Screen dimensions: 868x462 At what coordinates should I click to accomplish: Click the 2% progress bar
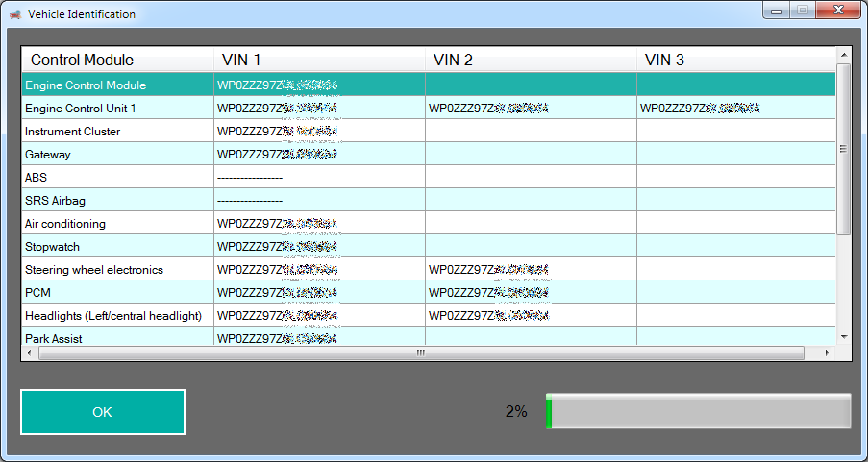point(698,411)
